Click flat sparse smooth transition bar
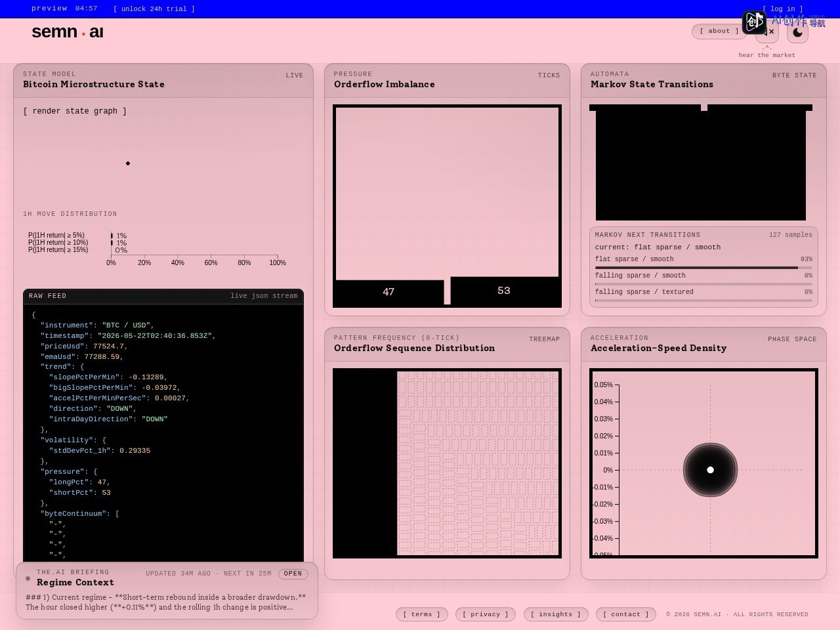Viewport: 840px width, 630px height. (703, 268)
